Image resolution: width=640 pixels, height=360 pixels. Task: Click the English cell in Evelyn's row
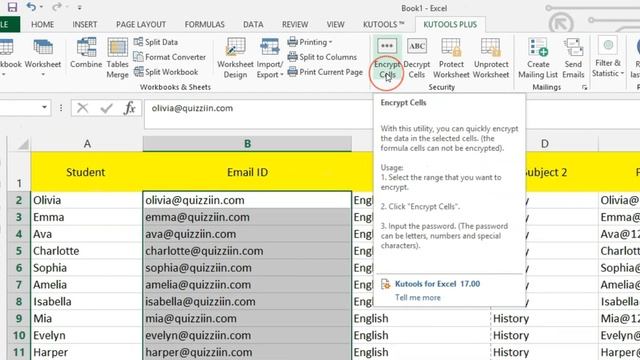(x=421, y=336)
